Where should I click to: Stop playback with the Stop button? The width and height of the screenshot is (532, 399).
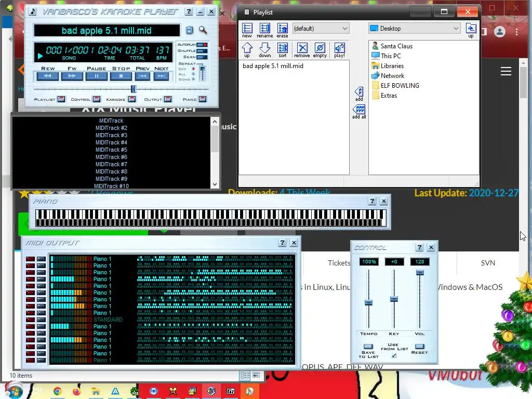pyautogui.click(x=121, y=76)
